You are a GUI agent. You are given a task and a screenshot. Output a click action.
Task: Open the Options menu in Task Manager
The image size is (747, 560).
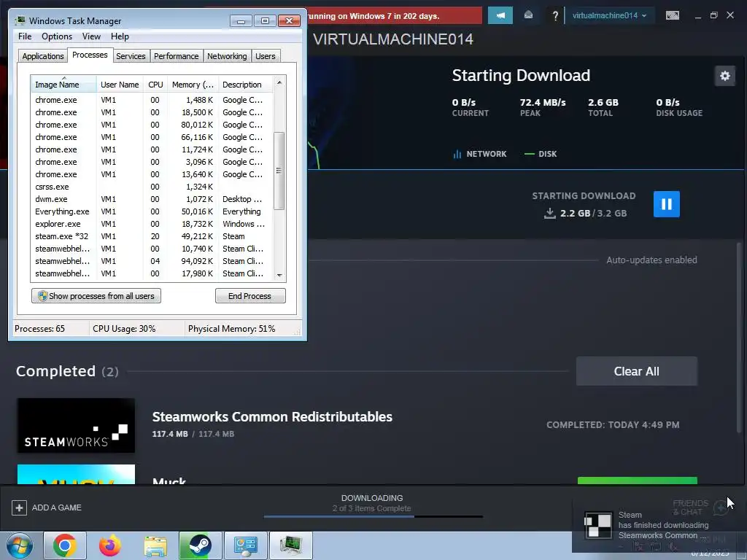tap(57, 36)
